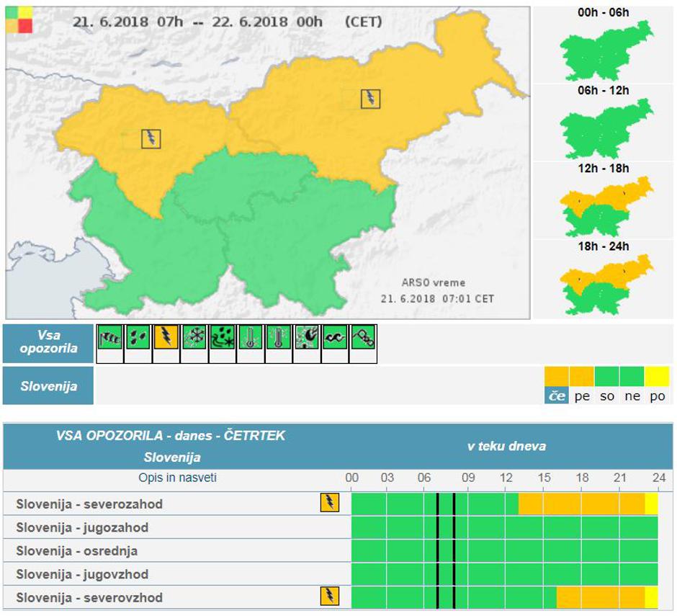The height and width of the screenshot is (616, 677).
Task: Select the wind warning icon
Action: [110, 337]
